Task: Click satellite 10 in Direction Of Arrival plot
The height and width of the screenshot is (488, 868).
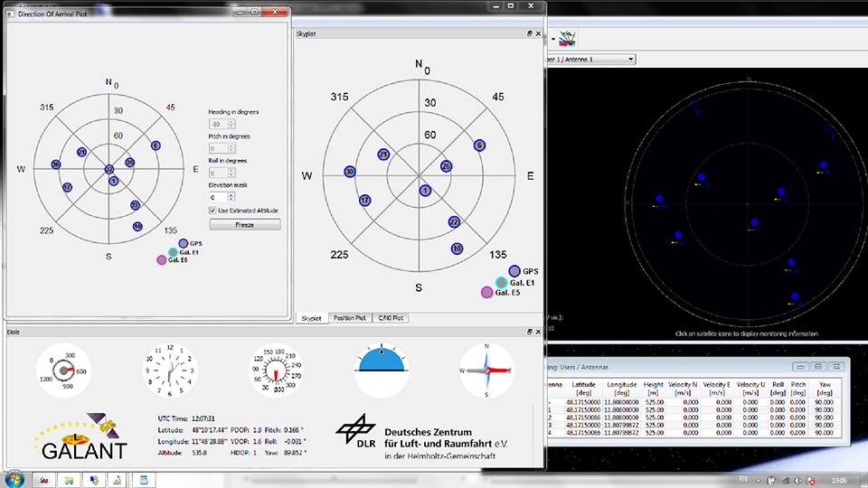Action: point(137,226)
